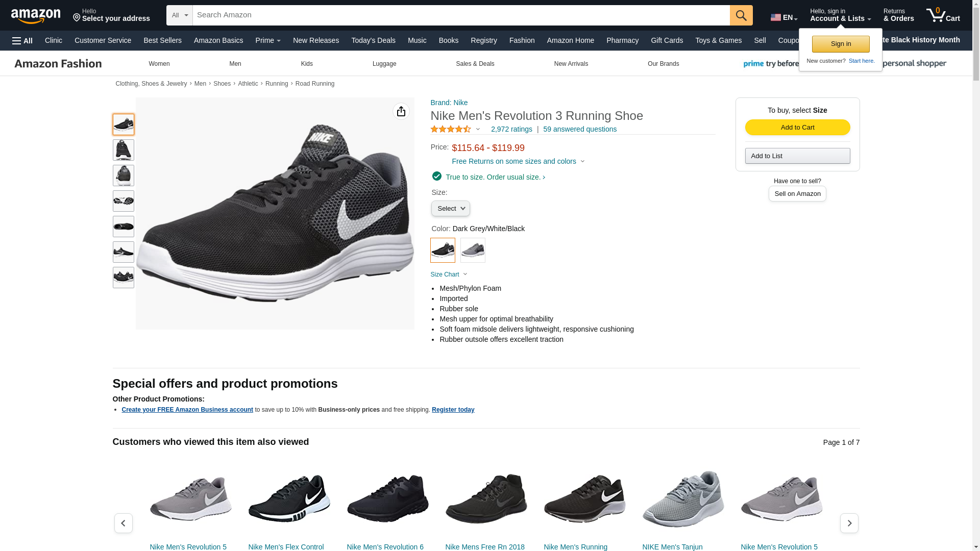Expand star rating breakdown chevron
The image size is (980, 551).
coord(478,129)
